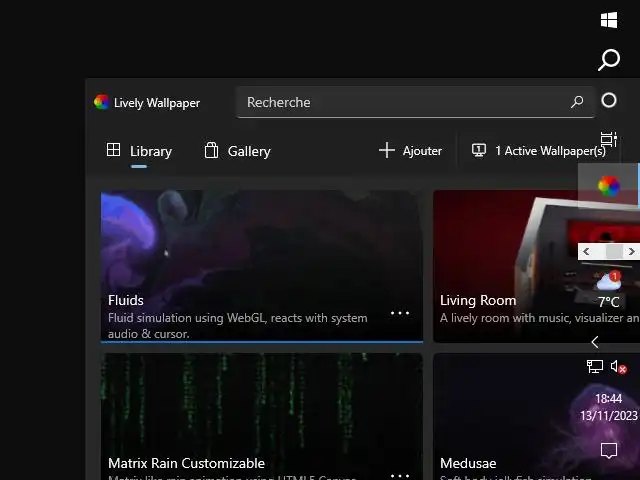The image size is (640, 480).
Task: Click the Medusae title text
Action: pos(468,463)
